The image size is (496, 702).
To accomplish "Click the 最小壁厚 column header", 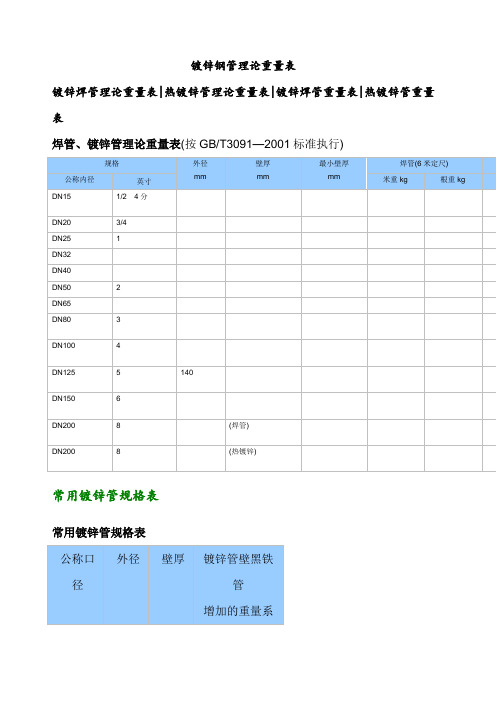I will 334,173.
